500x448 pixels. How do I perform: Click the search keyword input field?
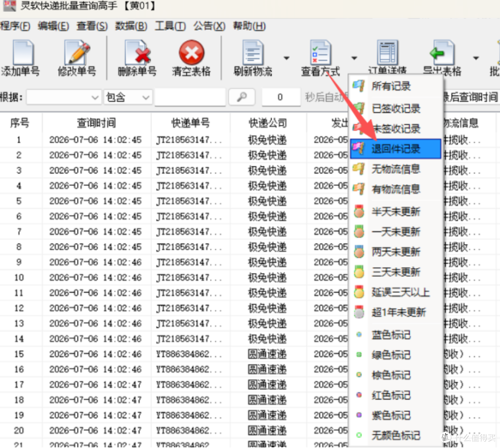190,97
